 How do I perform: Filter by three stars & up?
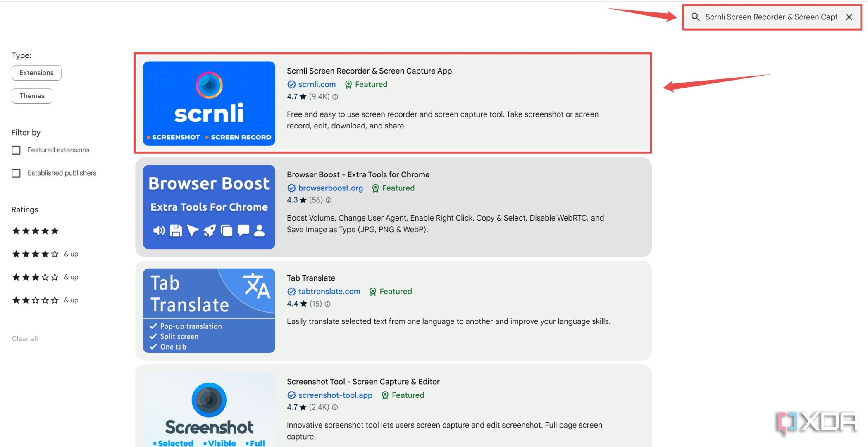(45, 277)
